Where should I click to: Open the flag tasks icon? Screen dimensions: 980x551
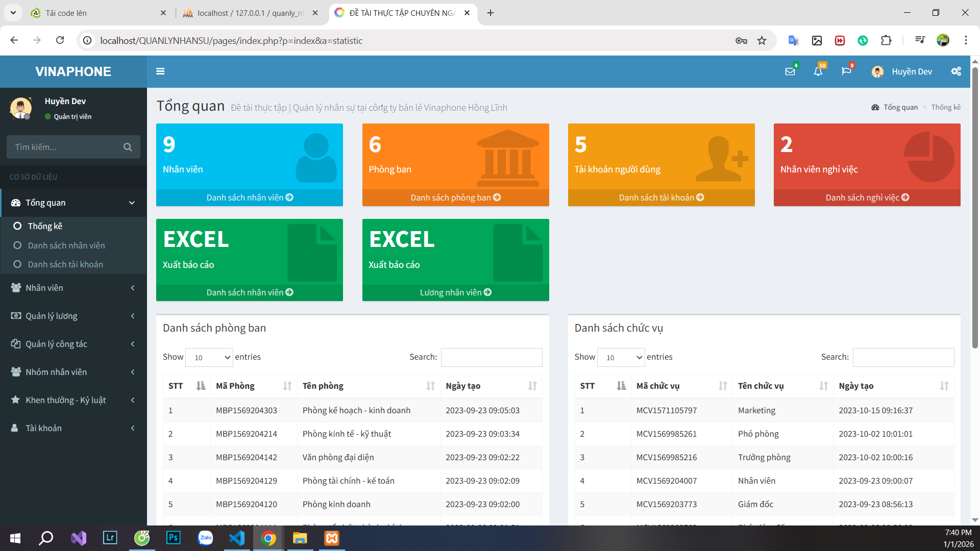[x=846, y=71]
